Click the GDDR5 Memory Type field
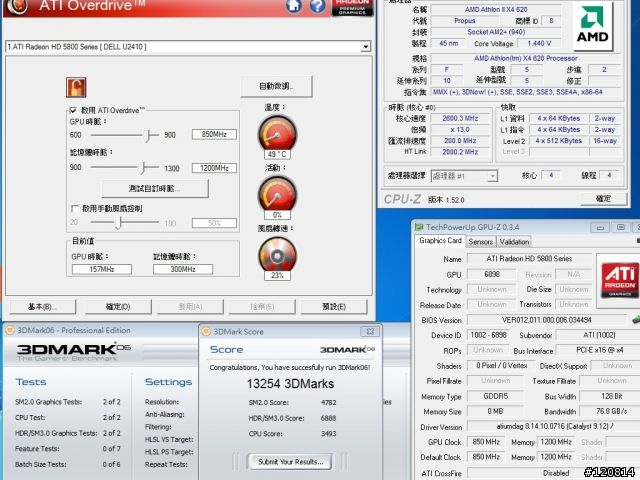Viewport: 640px width, 480px height. (x=495, y=396)
